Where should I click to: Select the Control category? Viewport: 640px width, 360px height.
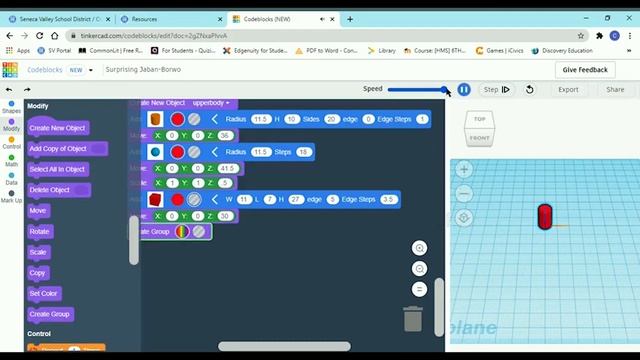[x=11, y=143]
